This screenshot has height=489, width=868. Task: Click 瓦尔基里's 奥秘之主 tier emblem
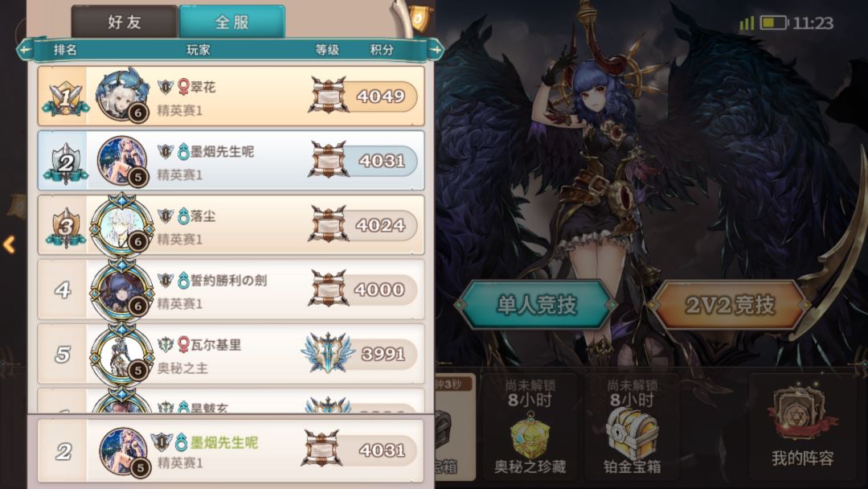click(x=328, y=353)
